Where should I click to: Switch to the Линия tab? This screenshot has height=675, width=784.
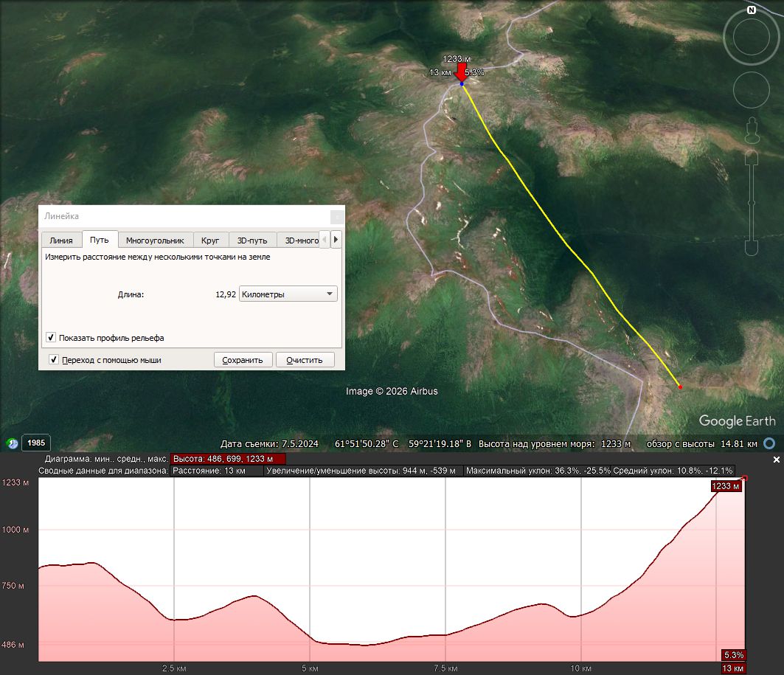tap(61, 240)
